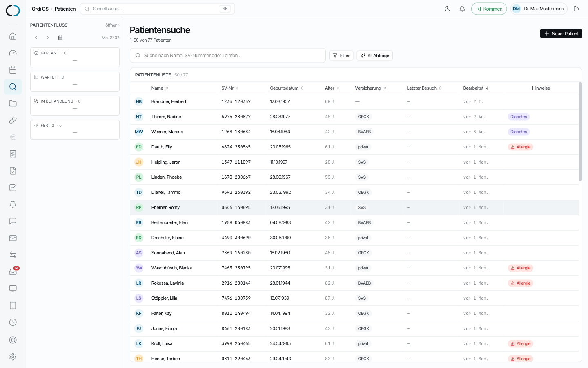Open the date picker calendar in Patientenfluss
This screenshot has height=368, width=588.
coord(60,38)
